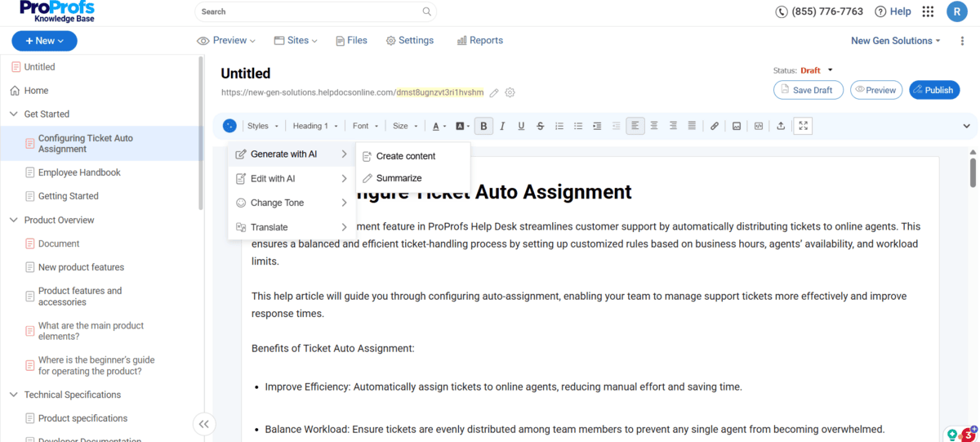Open user profile avatar R
This screenshot has height=442, width=980.
957,11
